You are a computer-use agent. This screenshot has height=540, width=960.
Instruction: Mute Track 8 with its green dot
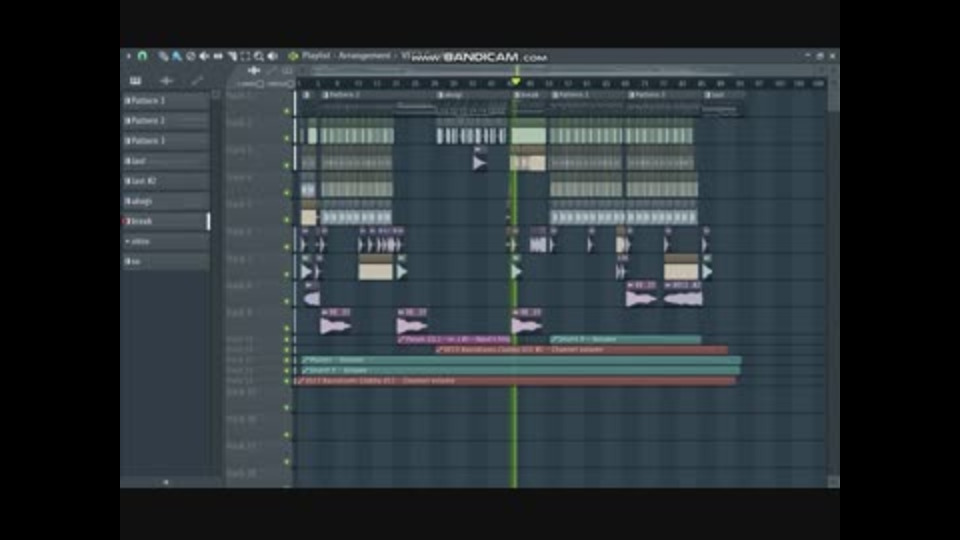coord(287,301)
